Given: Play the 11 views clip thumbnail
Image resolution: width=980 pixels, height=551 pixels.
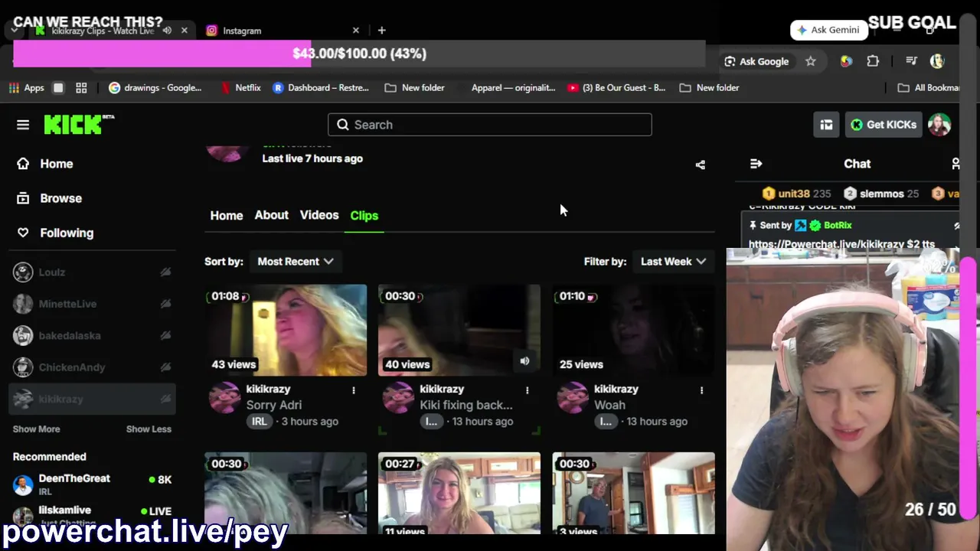Looking at the screenshot, I should coord(459,494).
